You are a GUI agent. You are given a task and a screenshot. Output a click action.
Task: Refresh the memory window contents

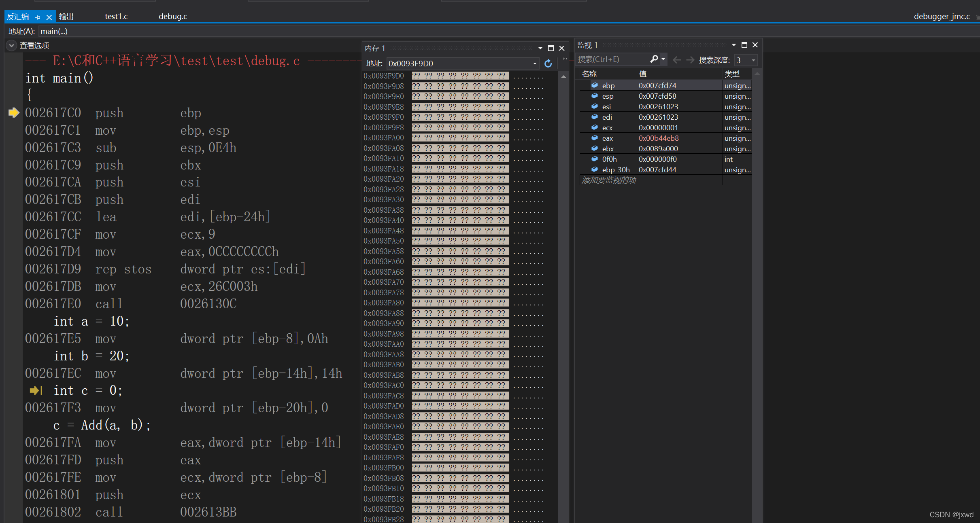tap(548, 64)
